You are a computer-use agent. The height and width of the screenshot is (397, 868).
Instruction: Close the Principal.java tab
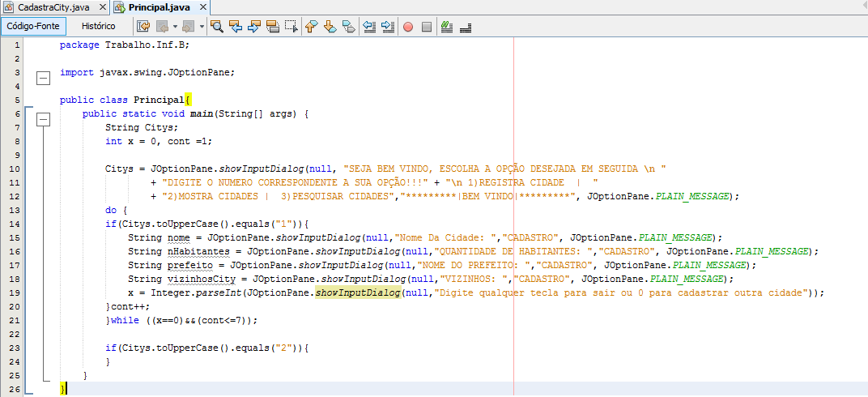pyautogui.click(x=203, y=8)
